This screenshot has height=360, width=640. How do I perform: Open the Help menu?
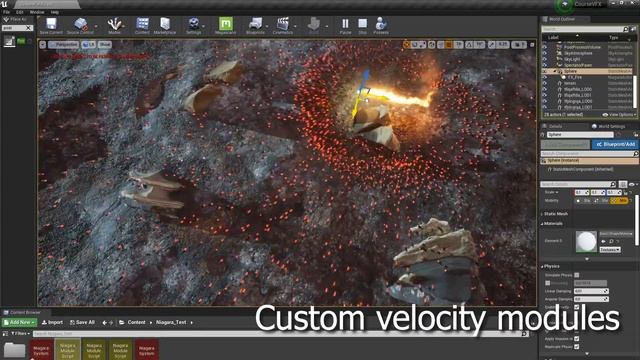click(54, 12)
